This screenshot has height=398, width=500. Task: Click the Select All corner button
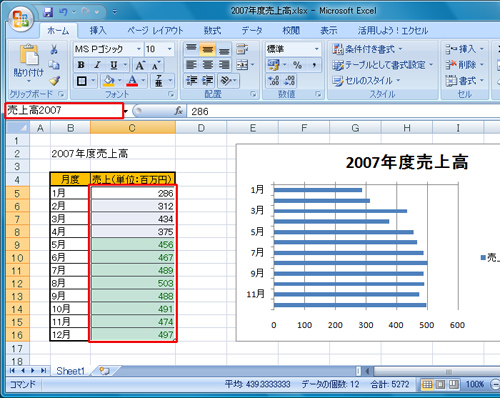[x=18, y=128]
